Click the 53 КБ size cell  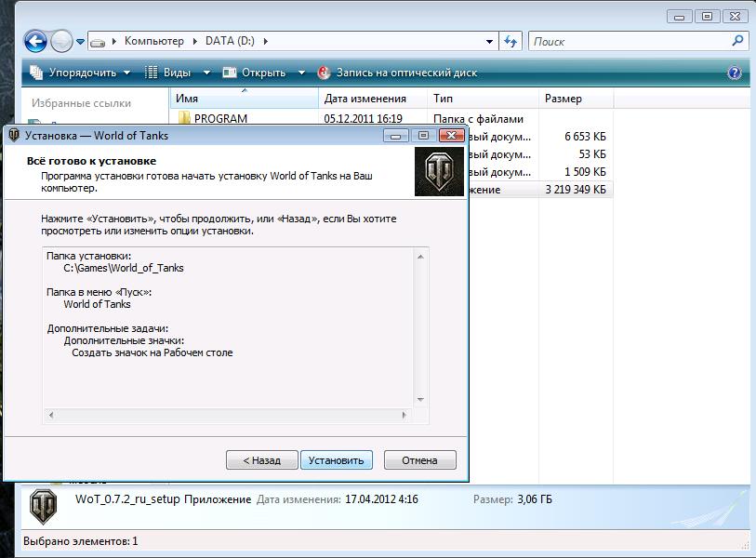point(592,154)
